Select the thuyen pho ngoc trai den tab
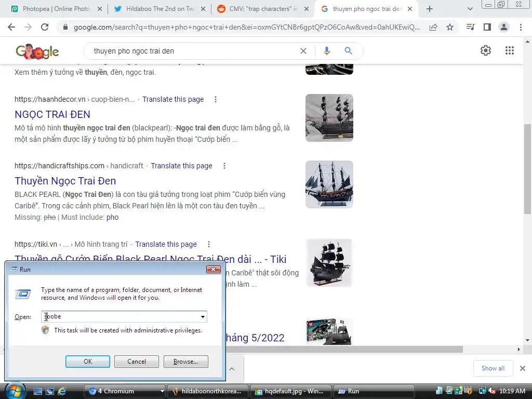 (x=366, y=9)
